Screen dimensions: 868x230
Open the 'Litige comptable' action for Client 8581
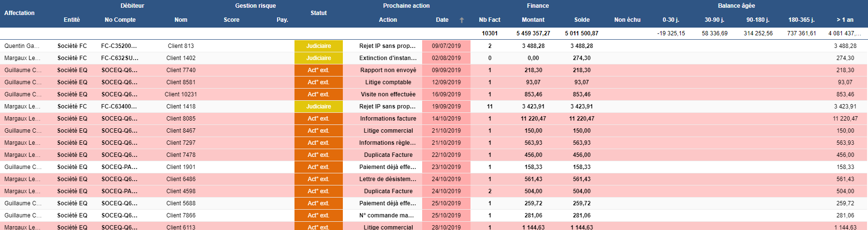[388, 82]
